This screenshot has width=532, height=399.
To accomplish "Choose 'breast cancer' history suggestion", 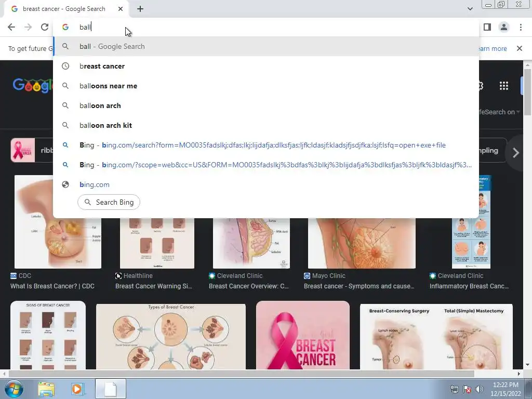I will 266,66.
